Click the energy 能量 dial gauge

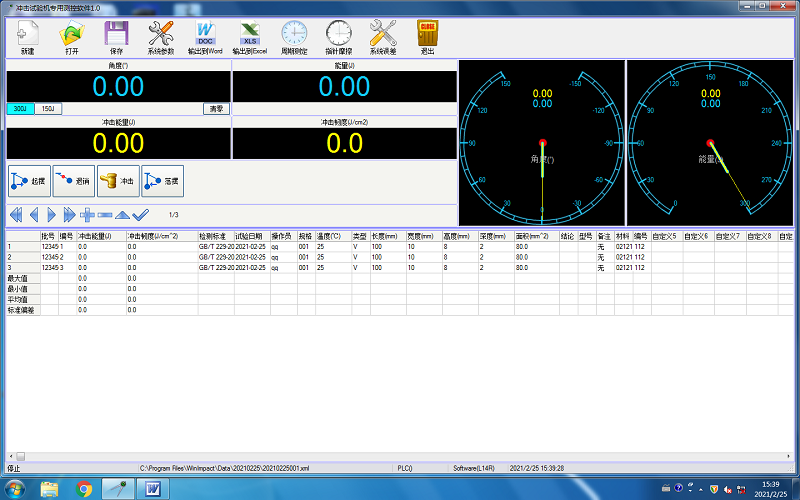[x=710, y=143]
